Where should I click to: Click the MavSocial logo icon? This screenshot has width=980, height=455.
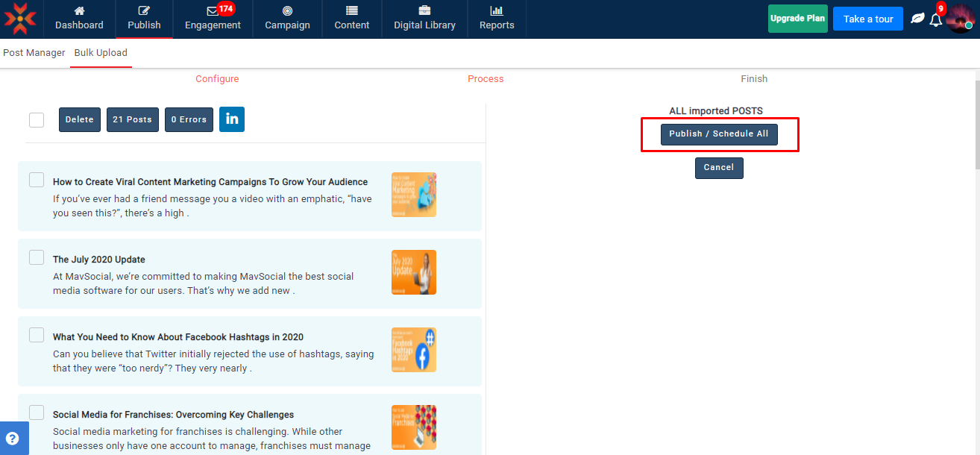coord(20,19)
